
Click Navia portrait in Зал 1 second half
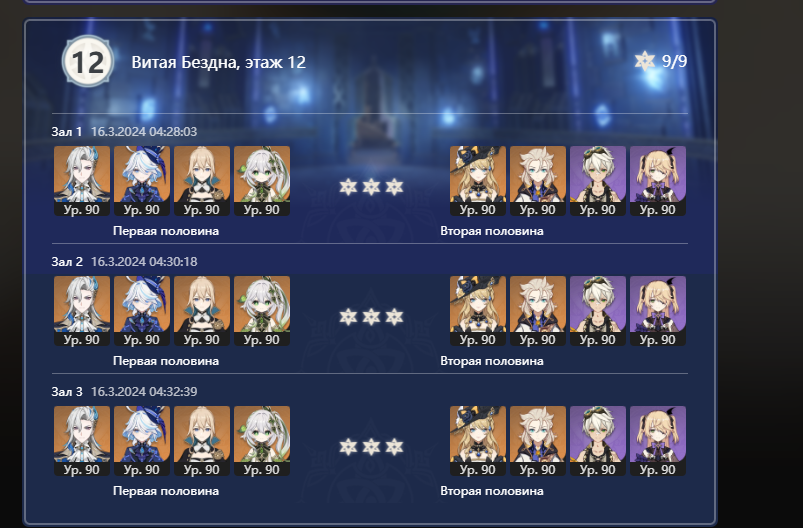coord(478,181)
